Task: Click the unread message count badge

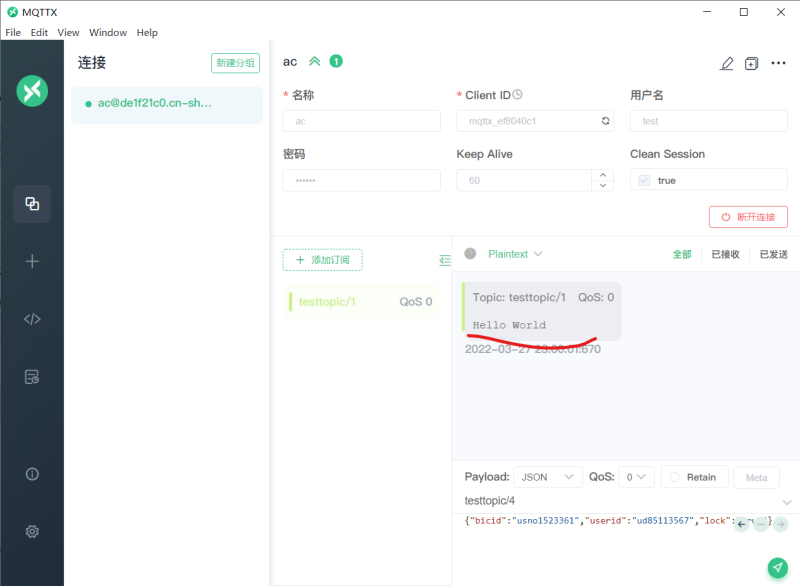Action: (336, 61)
